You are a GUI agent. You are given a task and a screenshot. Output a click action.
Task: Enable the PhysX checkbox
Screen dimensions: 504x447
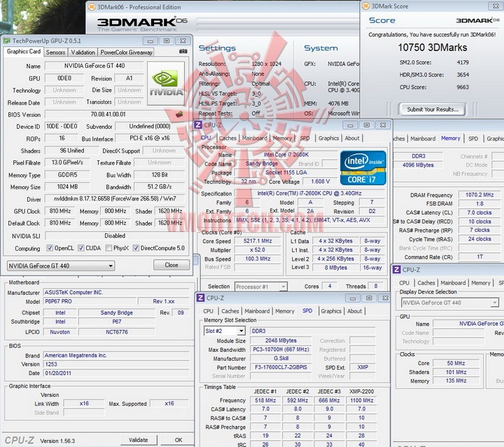coord(108,248)
